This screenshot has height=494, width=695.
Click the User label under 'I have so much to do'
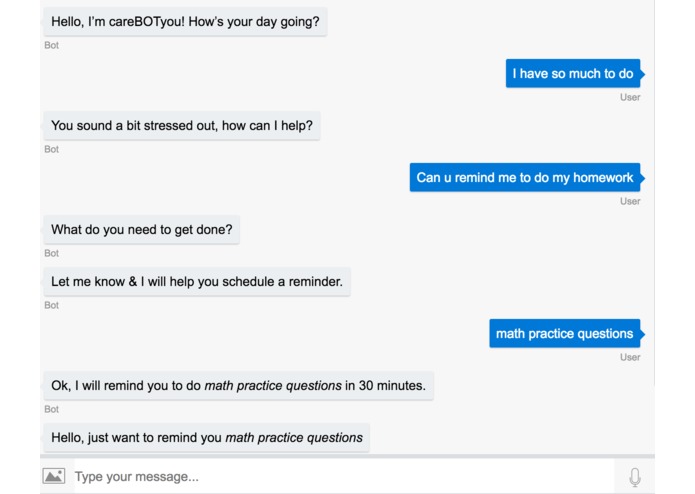[x=630, y=97]
